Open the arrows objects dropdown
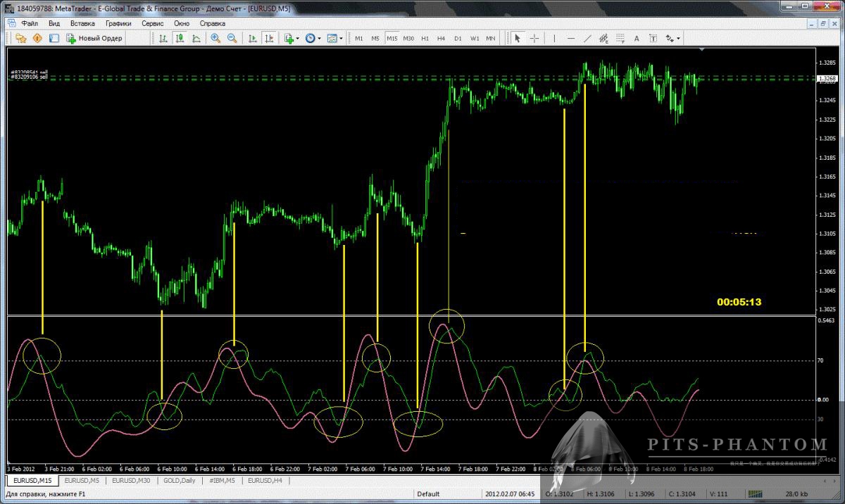Viewport: 845px width, 504px height. point(672,38)
